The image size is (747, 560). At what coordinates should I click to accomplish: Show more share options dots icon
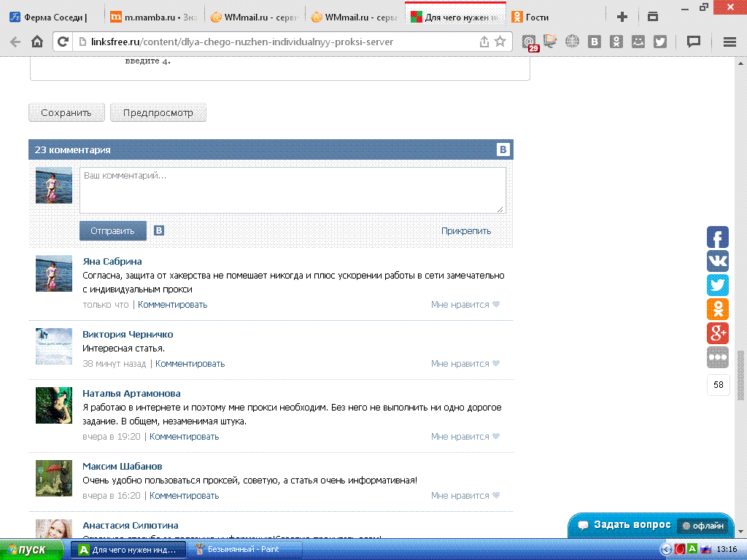[718, 357]
